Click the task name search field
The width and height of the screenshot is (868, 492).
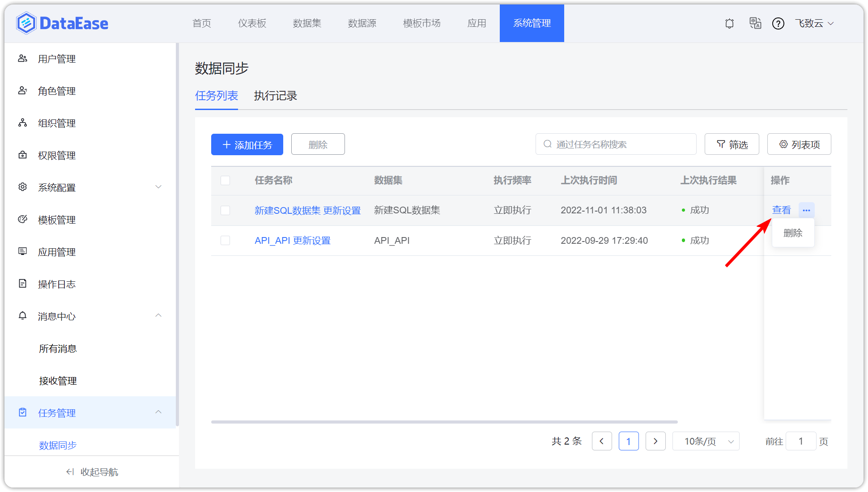pyautogui.click(x=616, y=144)
